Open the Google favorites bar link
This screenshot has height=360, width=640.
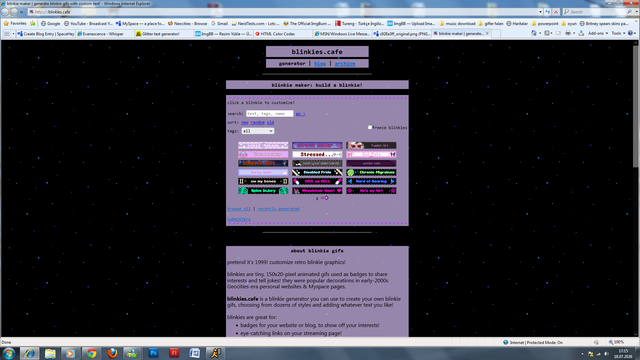tap(50, 24)
